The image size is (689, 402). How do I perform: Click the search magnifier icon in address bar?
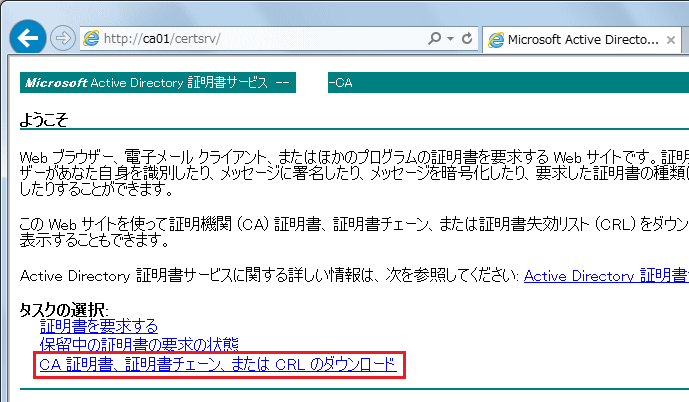pyautogui.click(x=434, y=39)
